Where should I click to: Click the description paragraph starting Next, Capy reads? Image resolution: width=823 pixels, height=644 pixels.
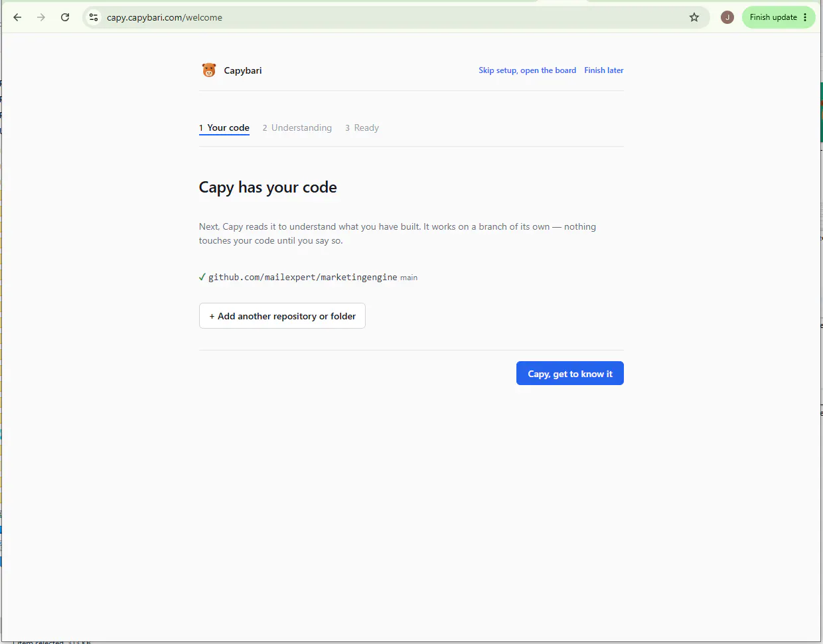(x=398, y=234)
